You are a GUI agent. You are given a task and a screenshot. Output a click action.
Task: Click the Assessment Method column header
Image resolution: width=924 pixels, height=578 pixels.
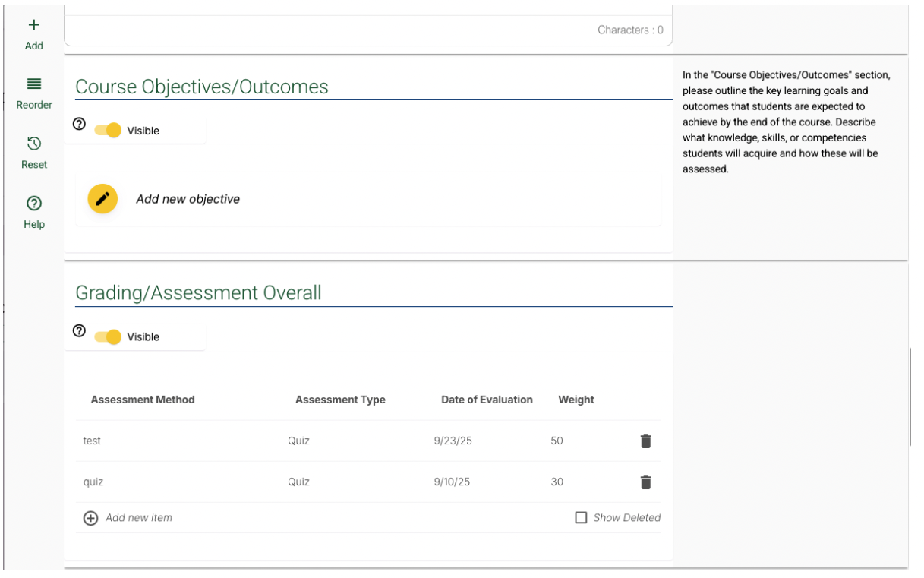pyautogui.click(x=143, y=400)
